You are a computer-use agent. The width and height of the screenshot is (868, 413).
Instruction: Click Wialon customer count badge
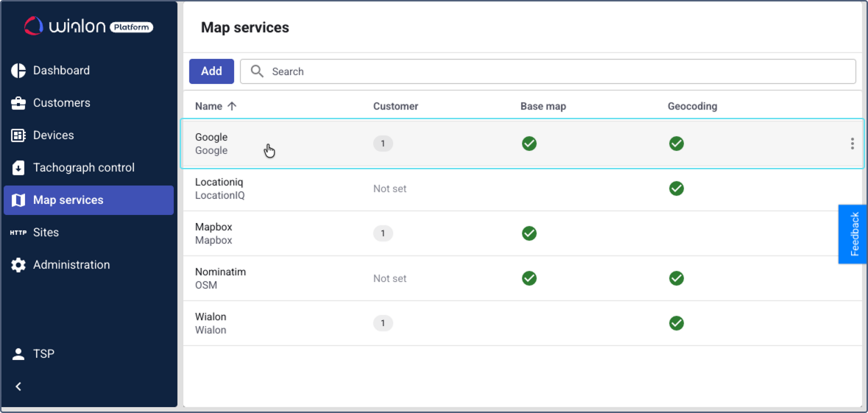(383, 323)
